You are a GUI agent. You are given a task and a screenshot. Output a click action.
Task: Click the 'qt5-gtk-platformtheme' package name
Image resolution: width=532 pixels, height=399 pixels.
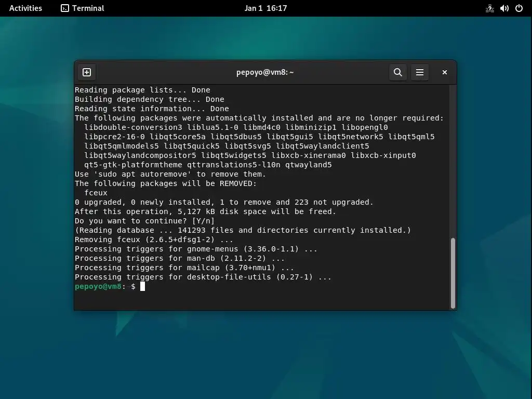tap(133, 165)
